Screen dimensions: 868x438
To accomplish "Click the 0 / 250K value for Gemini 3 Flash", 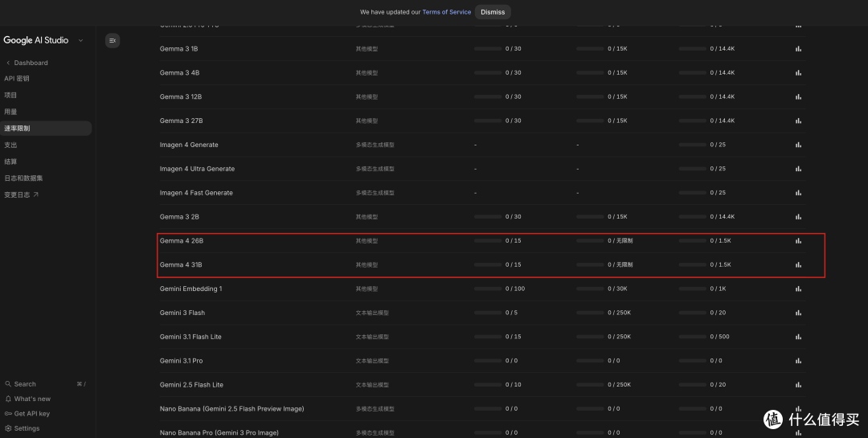I will point(620,313).
